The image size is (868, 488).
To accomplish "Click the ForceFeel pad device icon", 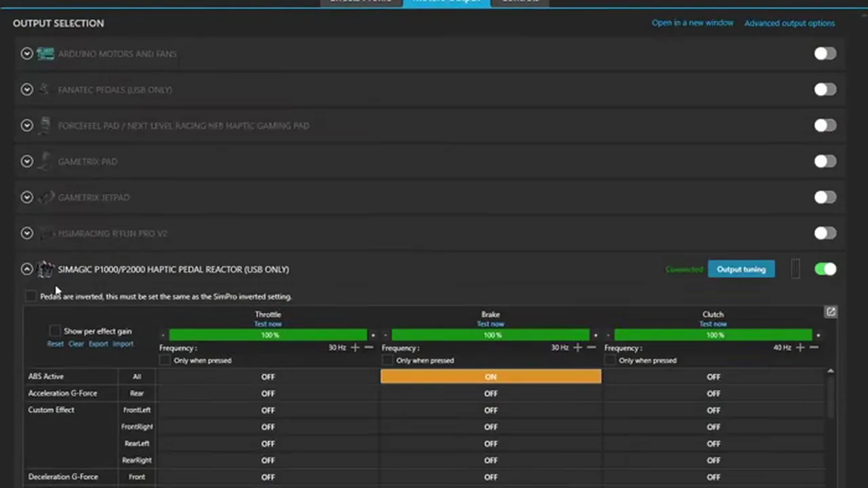I will click(45, 125).
